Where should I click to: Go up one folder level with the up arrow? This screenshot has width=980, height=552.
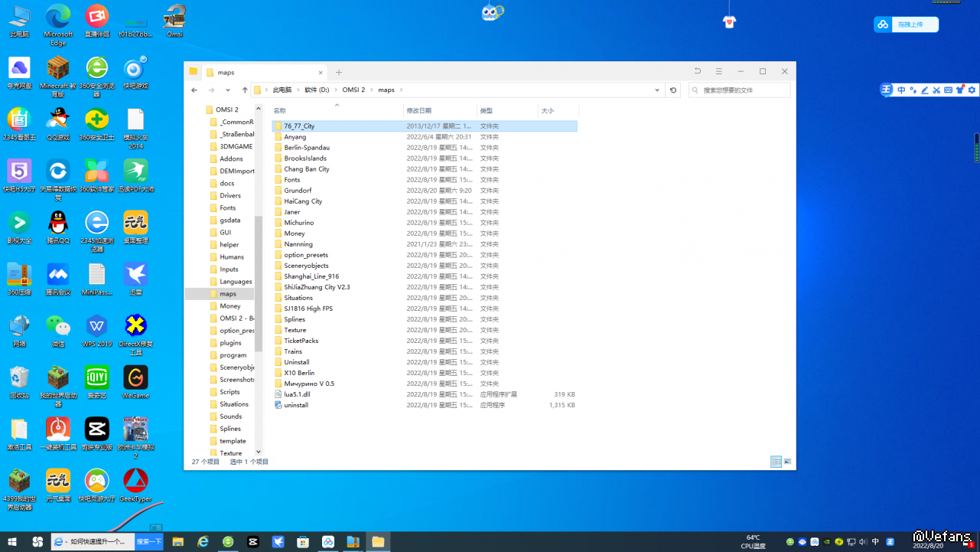click(x=245, y=90)
